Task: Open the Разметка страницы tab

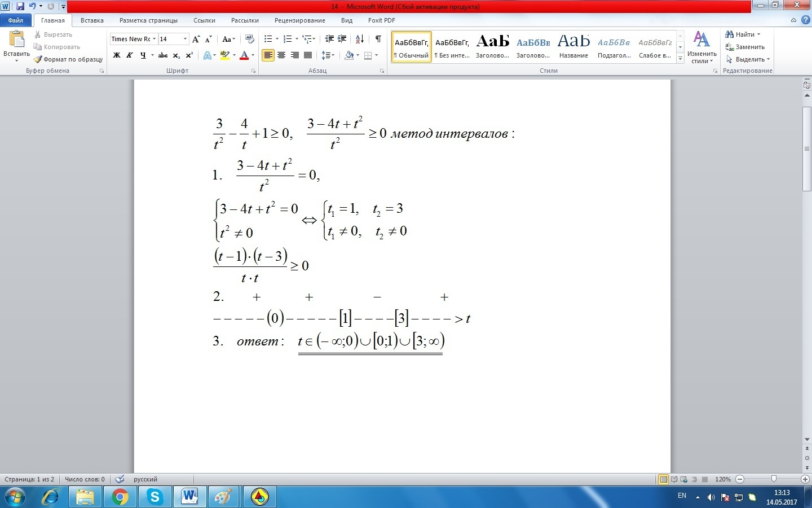Action: click(148, 20)
